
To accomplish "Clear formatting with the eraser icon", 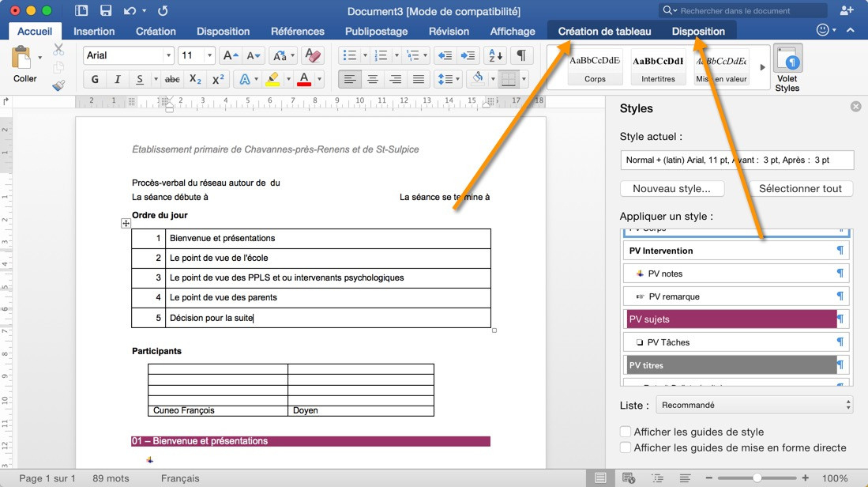I will [x=313, y=55].
